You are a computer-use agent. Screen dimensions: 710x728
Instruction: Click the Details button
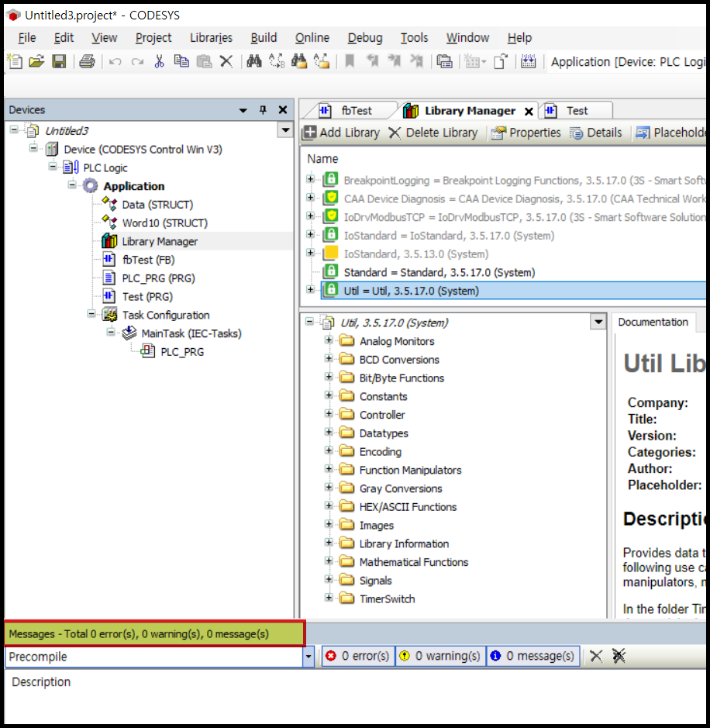point(596,133)
